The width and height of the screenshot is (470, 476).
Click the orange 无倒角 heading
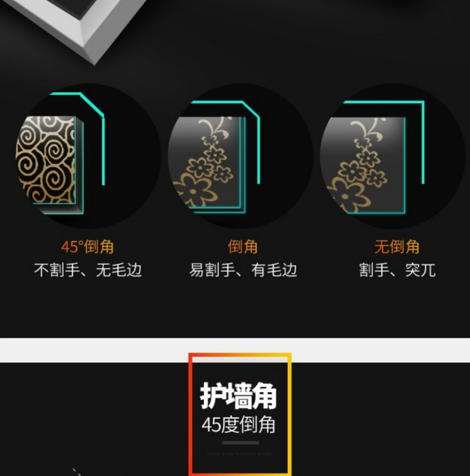point(397,246)
